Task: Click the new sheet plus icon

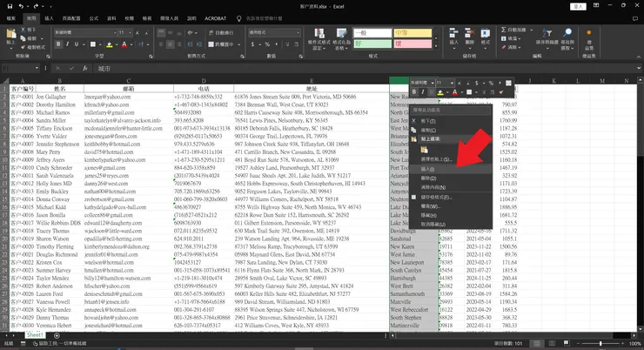Action: coord(57,335)
